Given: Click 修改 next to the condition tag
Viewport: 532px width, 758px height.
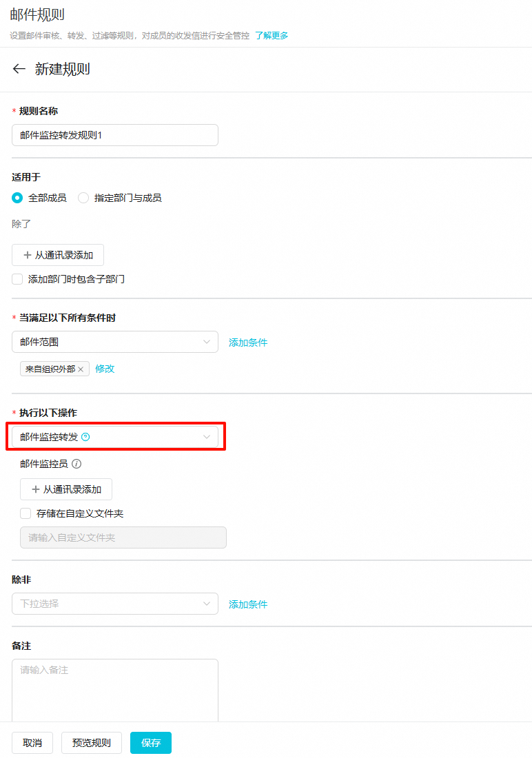Looking at the screenshot, I should tap(105, 369).
